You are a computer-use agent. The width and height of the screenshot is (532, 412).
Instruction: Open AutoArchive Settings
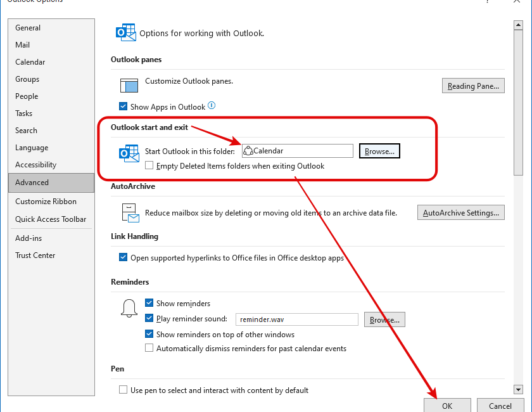[461, 212]
